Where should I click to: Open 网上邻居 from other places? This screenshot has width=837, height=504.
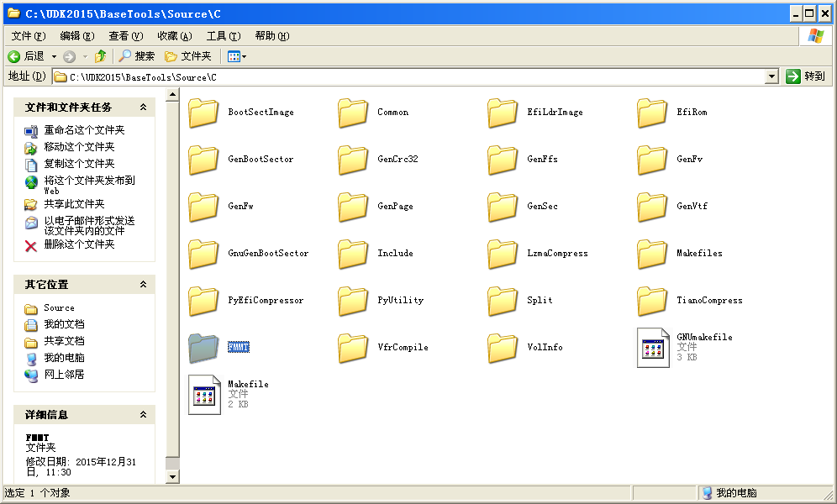pos(64,375)
